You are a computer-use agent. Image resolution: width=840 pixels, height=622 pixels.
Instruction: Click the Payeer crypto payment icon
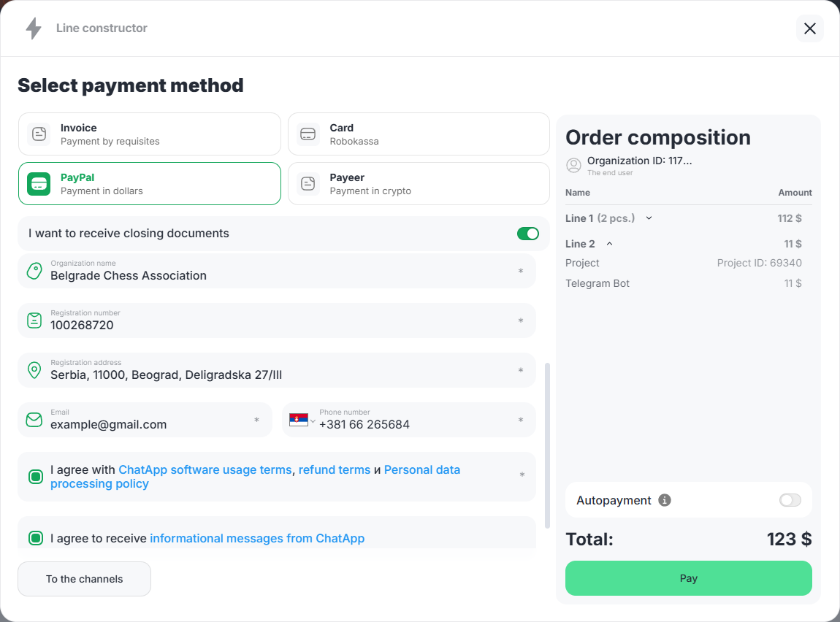point(308,184)
